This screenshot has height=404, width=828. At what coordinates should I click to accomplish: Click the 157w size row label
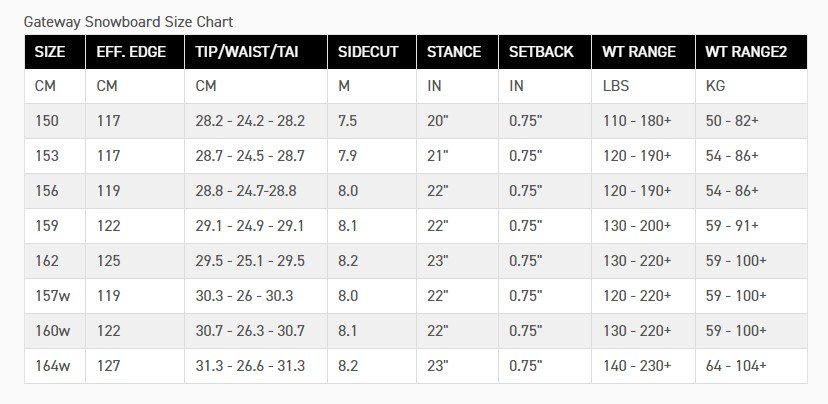[55, 296]
